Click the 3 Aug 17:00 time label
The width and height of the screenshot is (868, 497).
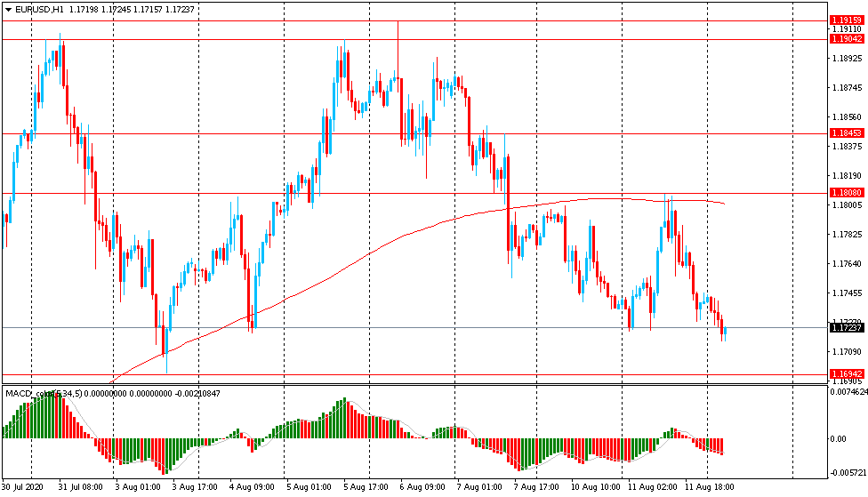pyautogui.click(x=195, y=487)
